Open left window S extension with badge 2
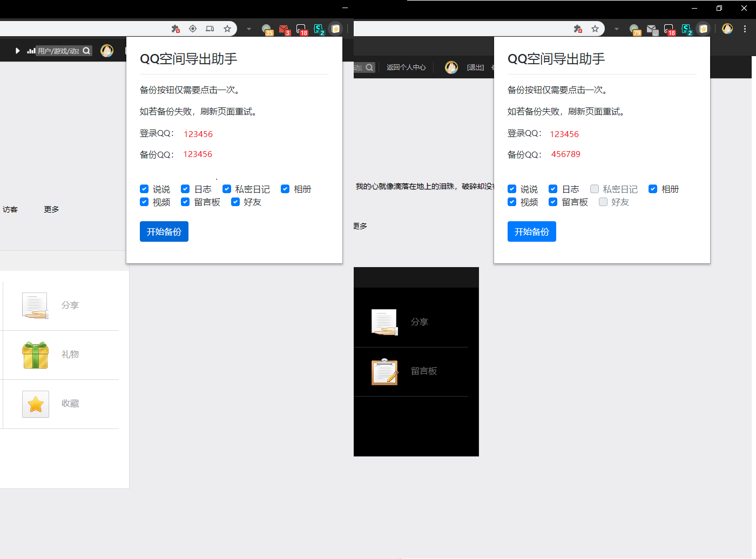 (x=319, y=30)
